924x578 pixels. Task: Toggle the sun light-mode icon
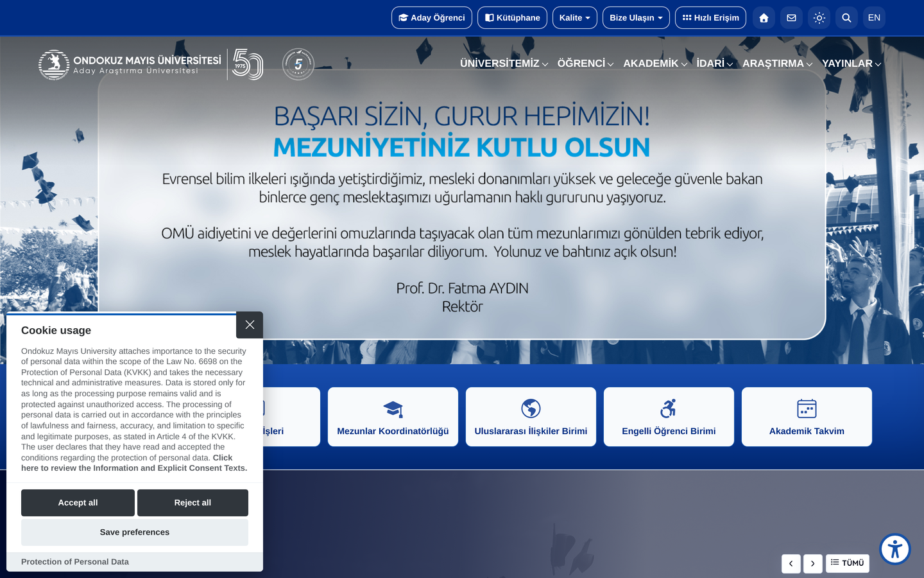819,18
